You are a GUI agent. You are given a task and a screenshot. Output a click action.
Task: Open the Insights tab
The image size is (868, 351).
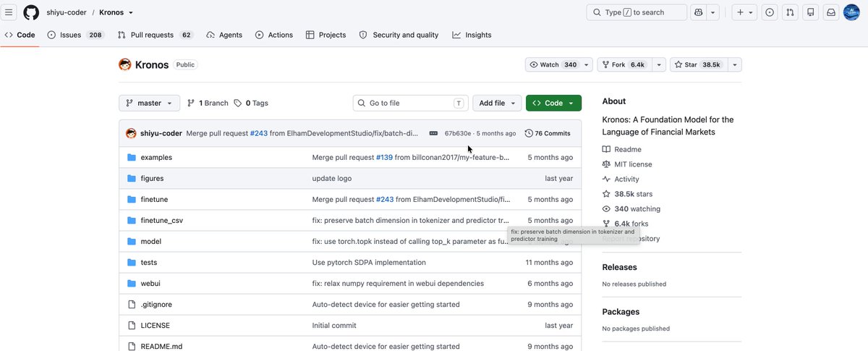click(472, 35)
